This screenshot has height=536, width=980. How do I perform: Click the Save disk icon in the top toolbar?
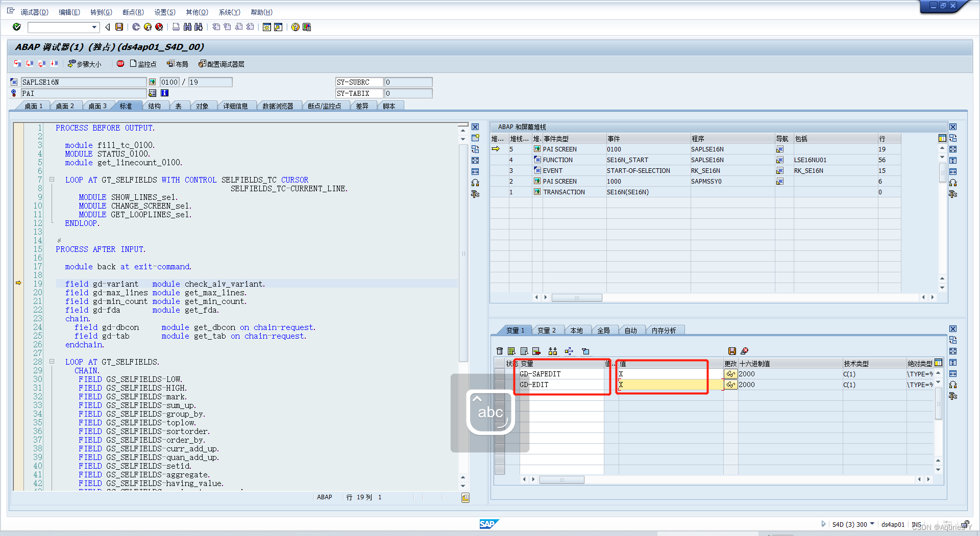(x=119, y=27)
